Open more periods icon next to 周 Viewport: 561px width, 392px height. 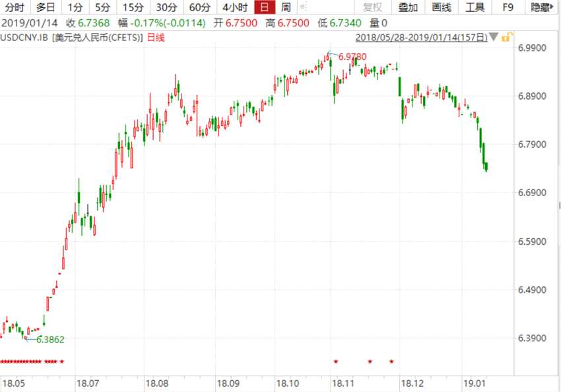coord(304,7)
